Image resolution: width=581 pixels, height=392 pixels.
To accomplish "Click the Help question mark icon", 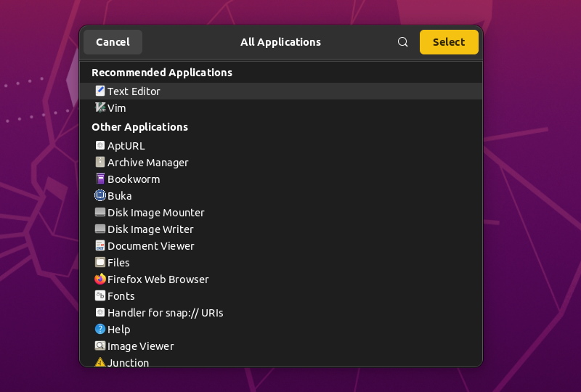I will pos(100,329).
